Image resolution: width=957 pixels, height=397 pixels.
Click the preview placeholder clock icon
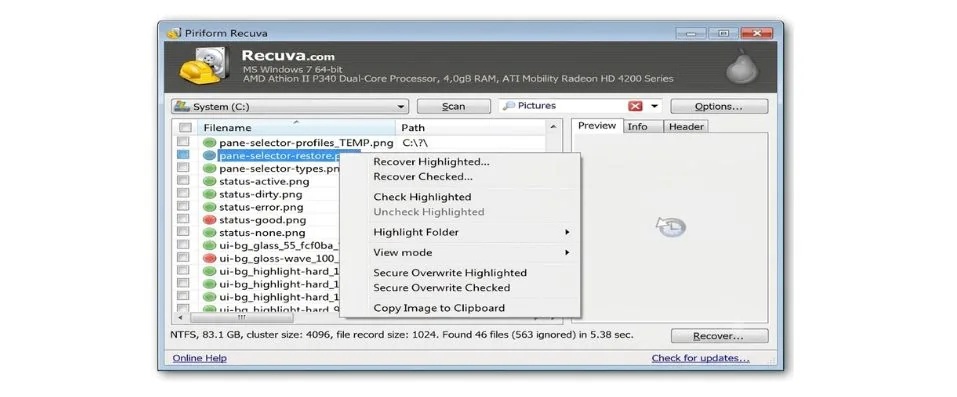[671, 227]
